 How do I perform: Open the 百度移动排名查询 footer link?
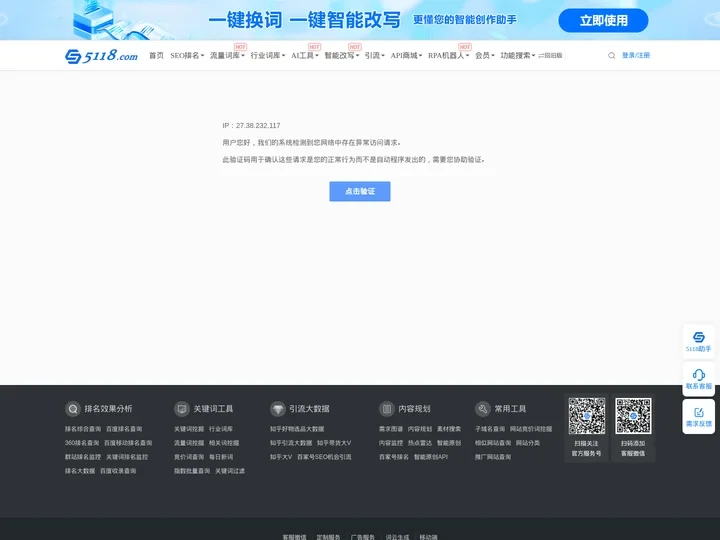coord(128,443)
